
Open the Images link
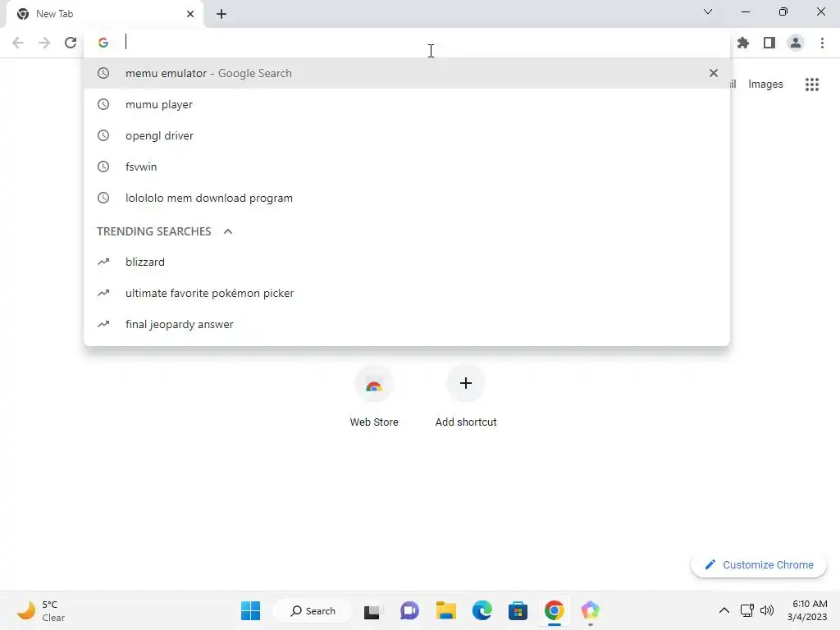point(765,84)
